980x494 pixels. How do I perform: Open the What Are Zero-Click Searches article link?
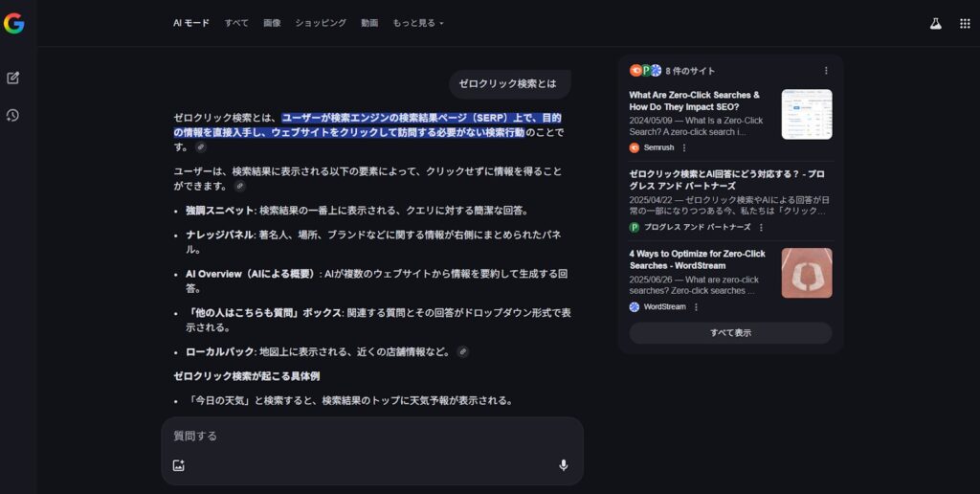pos(695,101)
